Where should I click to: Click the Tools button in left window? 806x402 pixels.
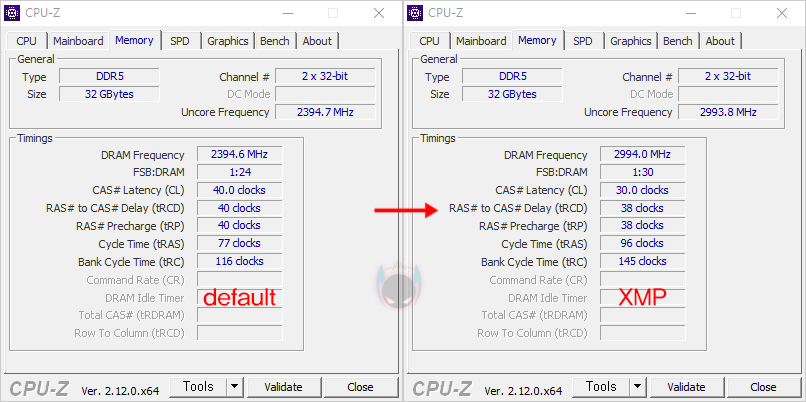pos(198,387)
